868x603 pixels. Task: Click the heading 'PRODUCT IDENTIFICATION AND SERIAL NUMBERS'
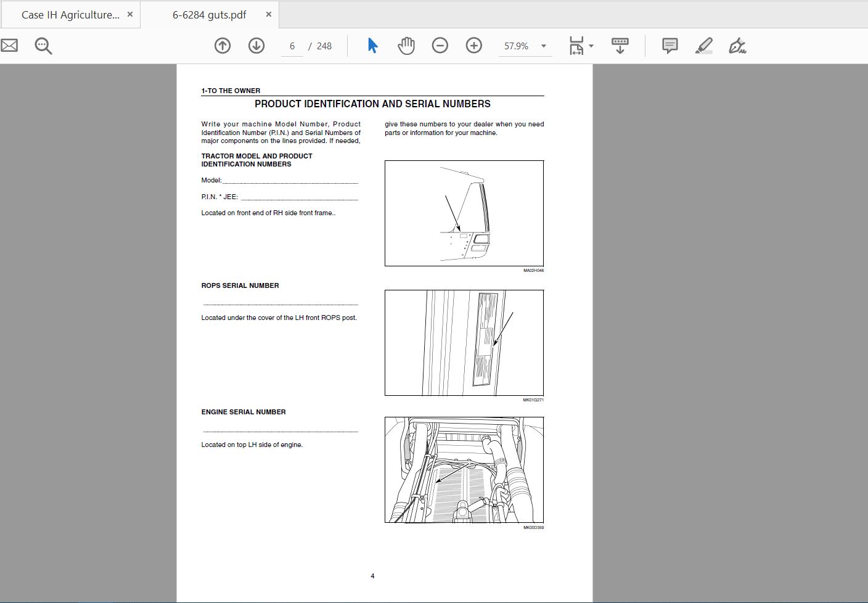click(x=372, y=104)
